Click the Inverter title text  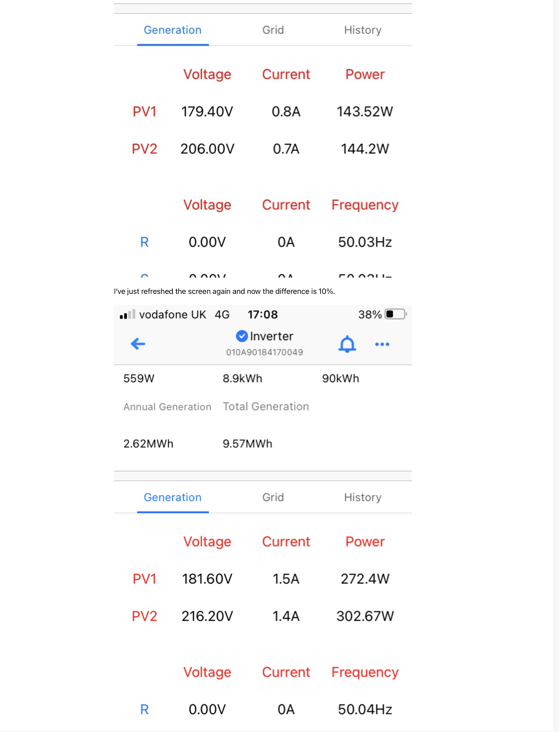point(271,336)
